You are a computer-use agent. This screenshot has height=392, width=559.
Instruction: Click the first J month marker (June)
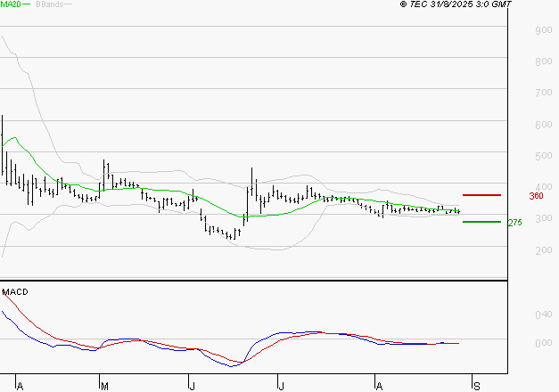pos(193,387)
